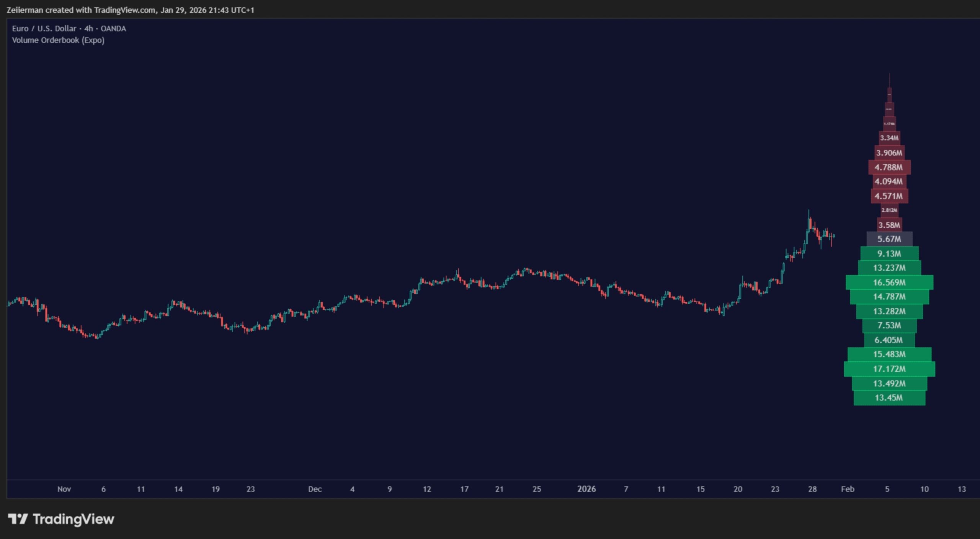Click the 'Dec' label on time axis
The width and height of the screenshot is (980, 539).
tap(315, 489)
